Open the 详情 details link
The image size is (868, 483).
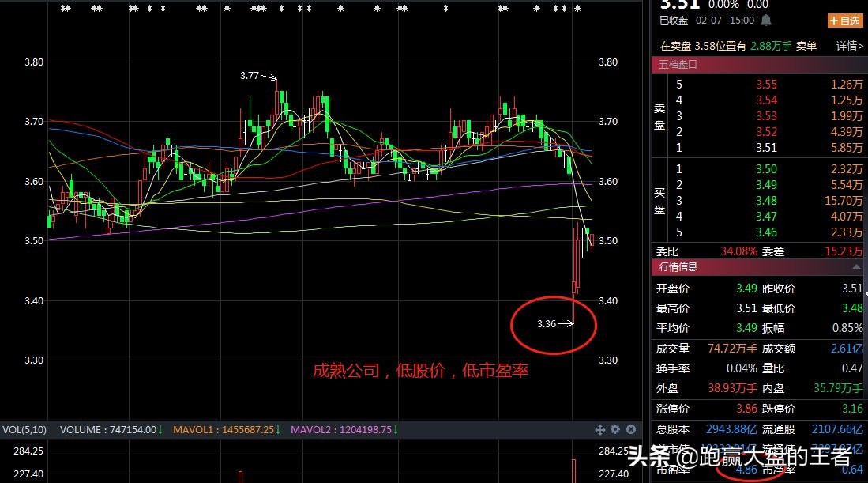(x=850, y=47)
